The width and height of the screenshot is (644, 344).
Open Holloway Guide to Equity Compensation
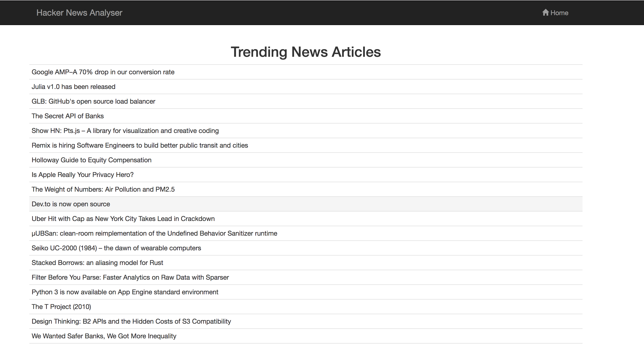pyautogui.click(x=305, y=160)
